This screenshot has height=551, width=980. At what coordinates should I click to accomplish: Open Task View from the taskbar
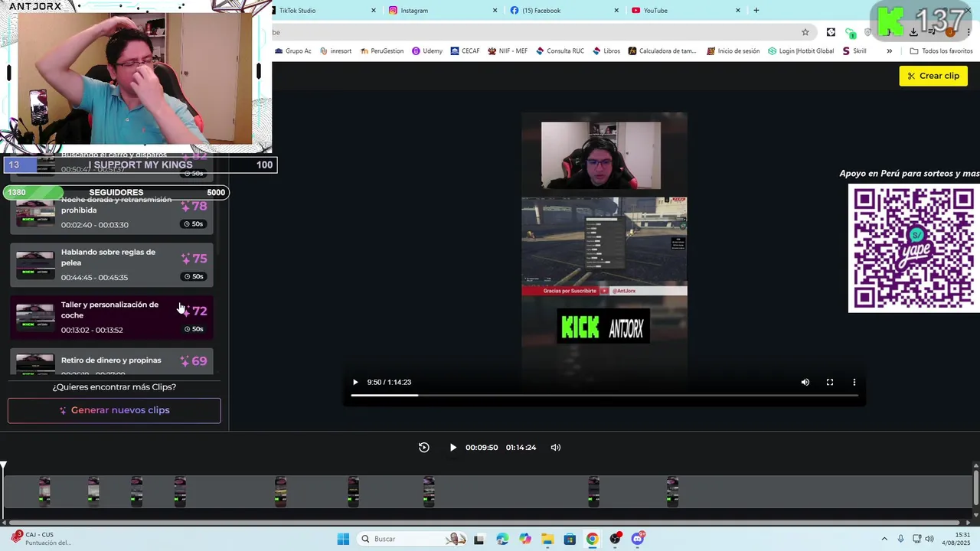(x=479, y=540)
